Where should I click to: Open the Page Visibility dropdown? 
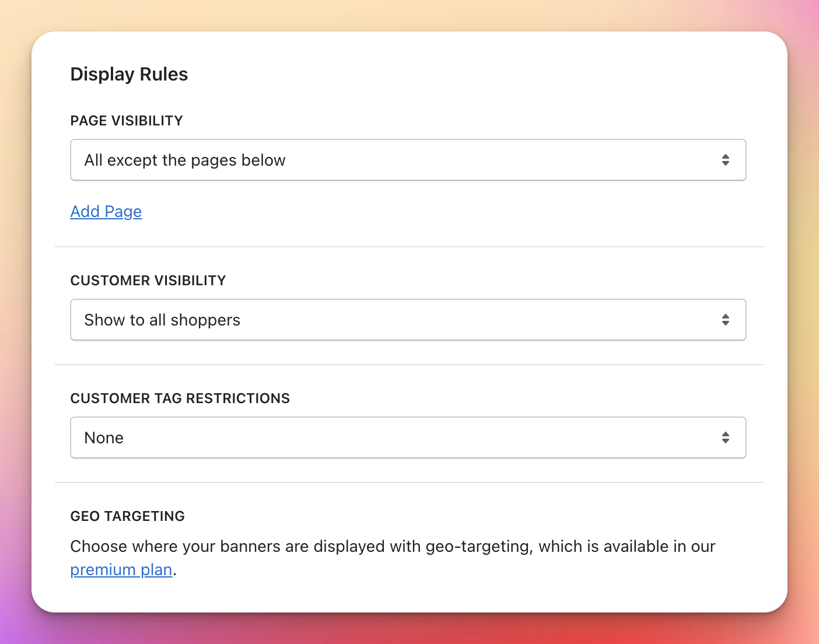point(408,160)
